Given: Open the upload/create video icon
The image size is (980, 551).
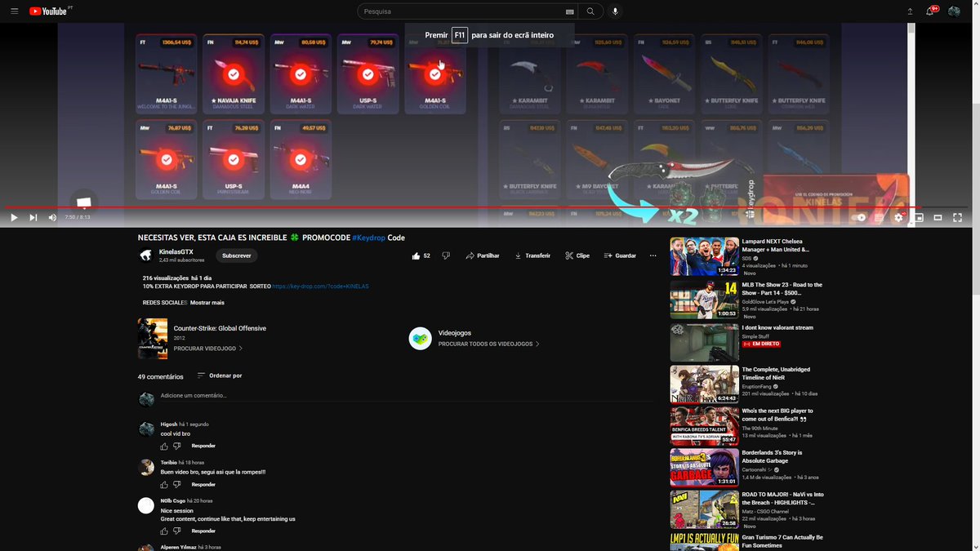Looking at the screenshot, I should click(911, 11).
